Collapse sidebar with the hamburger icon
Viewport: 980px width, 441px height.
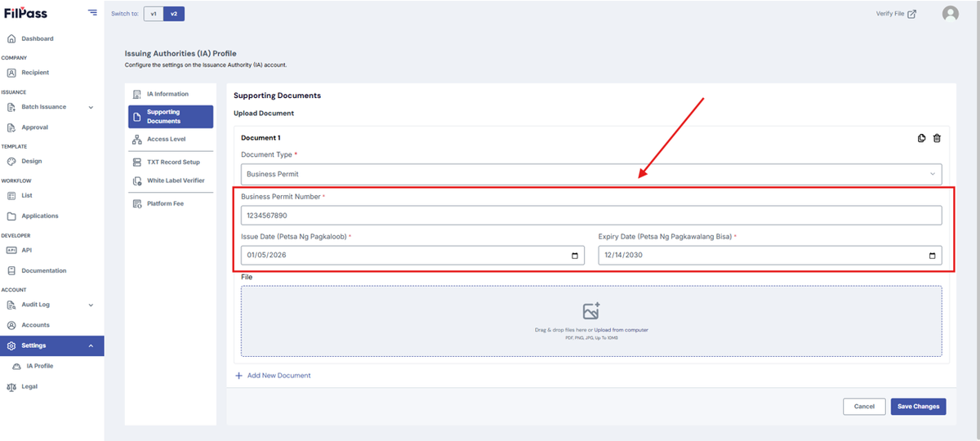(x=92, y=13)
